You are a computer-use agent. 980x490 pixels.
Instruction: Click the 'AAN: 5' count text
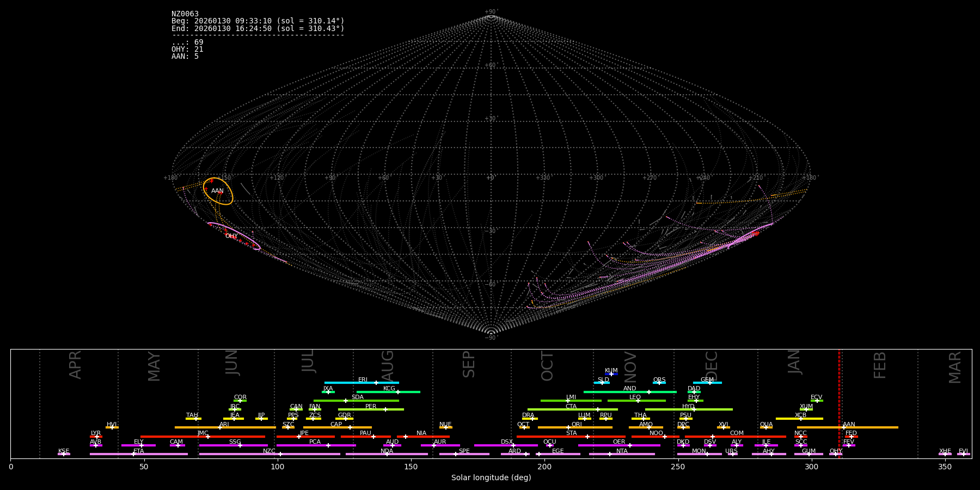pos(185,57)
